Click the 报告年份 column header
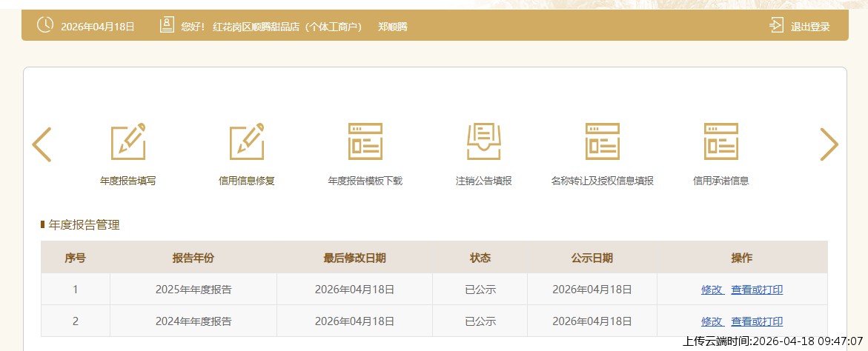 193,258
